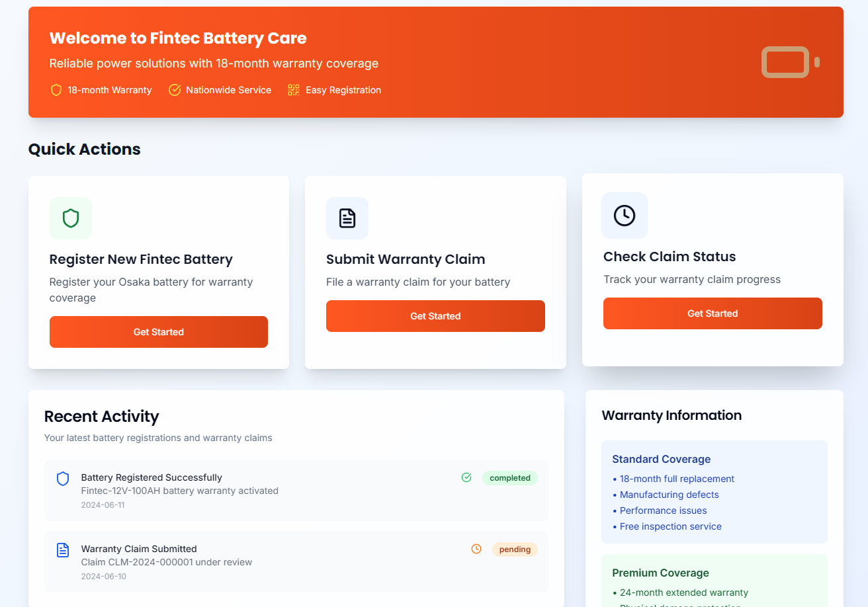Click the battery icon in the welcome banner
The height and width of the screenshot is (607, 868).
tap(790, 62)
